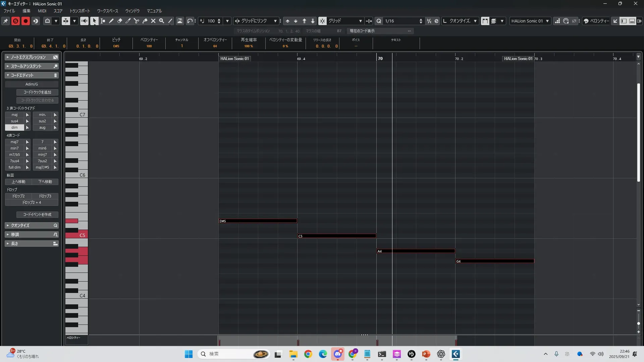Viewport: 644px width, 362px height.
Task: Select the Erase tool
Action: [120, 21]
